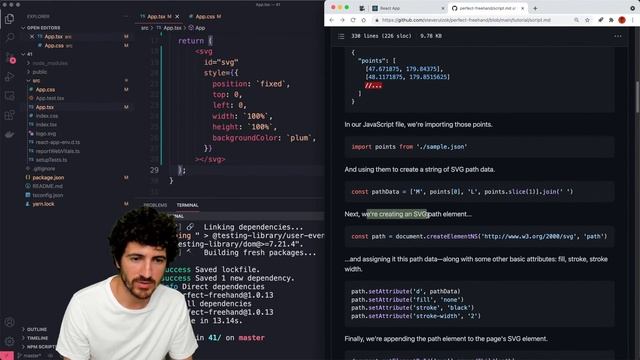Open the GitHub file more options ellipsis
The height and width of the screenshot is (360, 640).
(x=618, y=36)
